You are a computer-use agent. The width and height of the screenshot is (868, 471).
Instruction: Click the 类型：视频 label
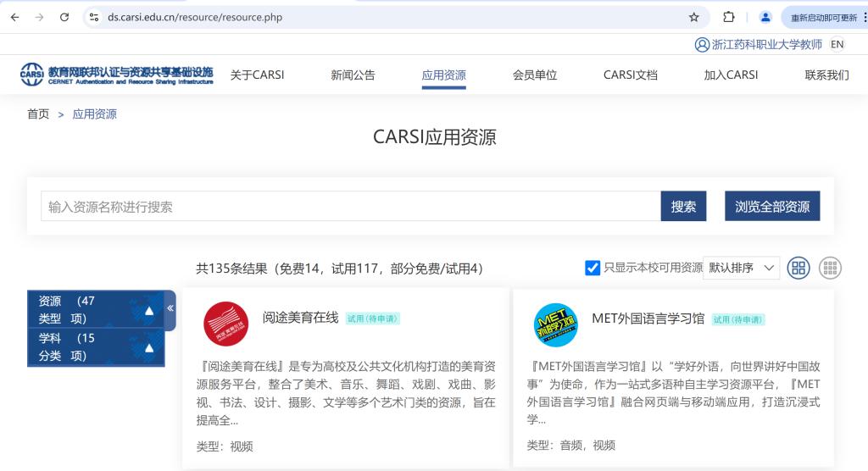[224, 446]
